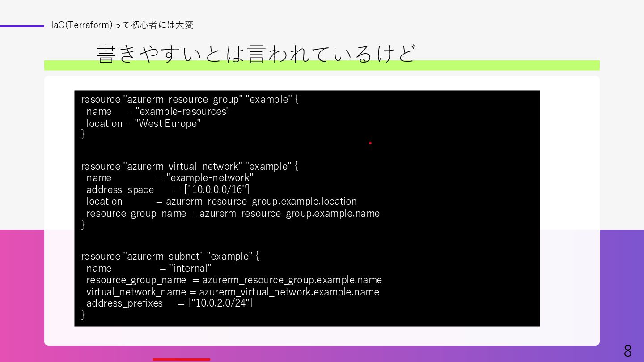This screenshot has height=362, width=644.
Task: Click the closing brace of virtual_network block
Action: pos(83,224)
